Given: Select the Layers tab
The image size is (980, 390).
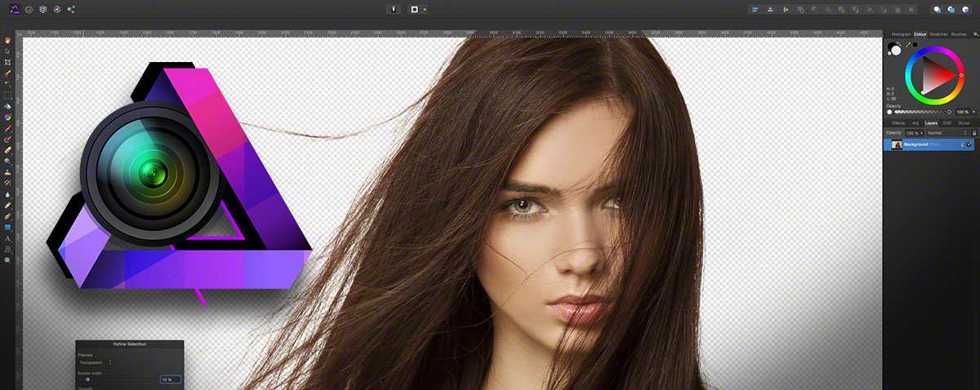Looking at the screenshot, I should point(931,123).
